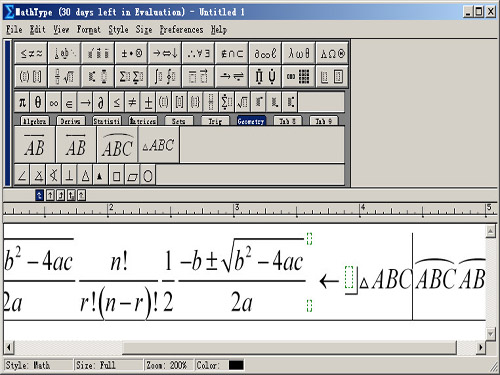Switch to the Algebra tab
Image resolution: width=500 pixels, height=375 pixels.
tap(35, 121)
